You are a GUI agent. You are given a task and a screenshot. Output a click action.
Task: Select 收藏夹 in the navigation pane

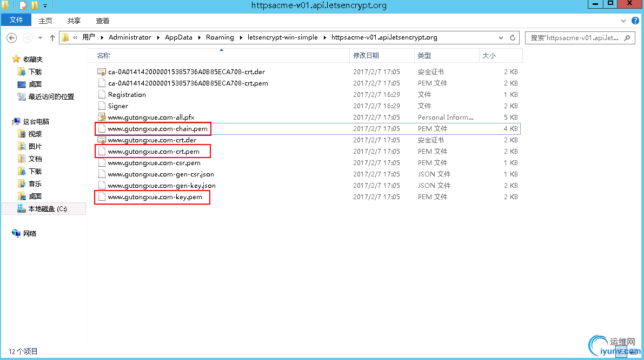click(33, 59)
